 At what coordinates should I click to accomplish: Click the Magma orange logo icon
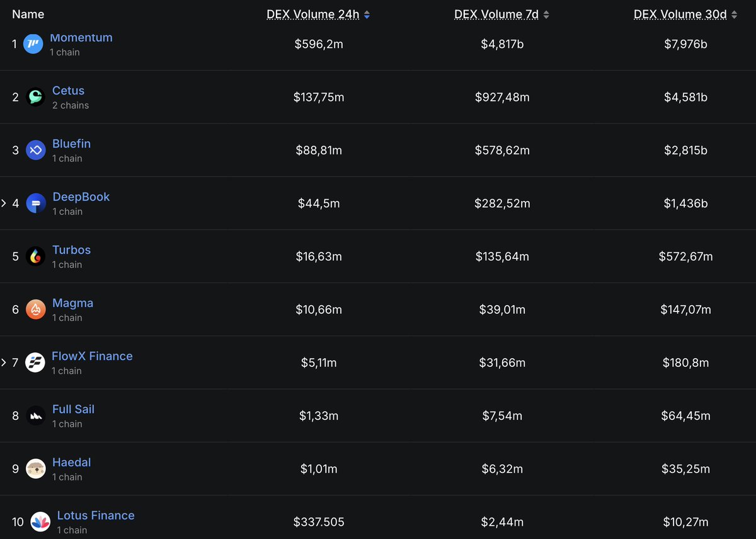(36, 310)
